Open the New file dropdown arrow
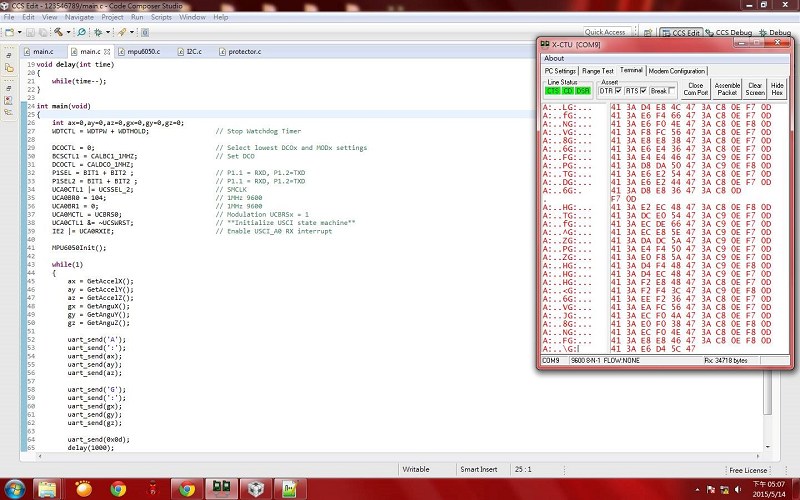The image size is (800, 500). (x=19, y=32)
